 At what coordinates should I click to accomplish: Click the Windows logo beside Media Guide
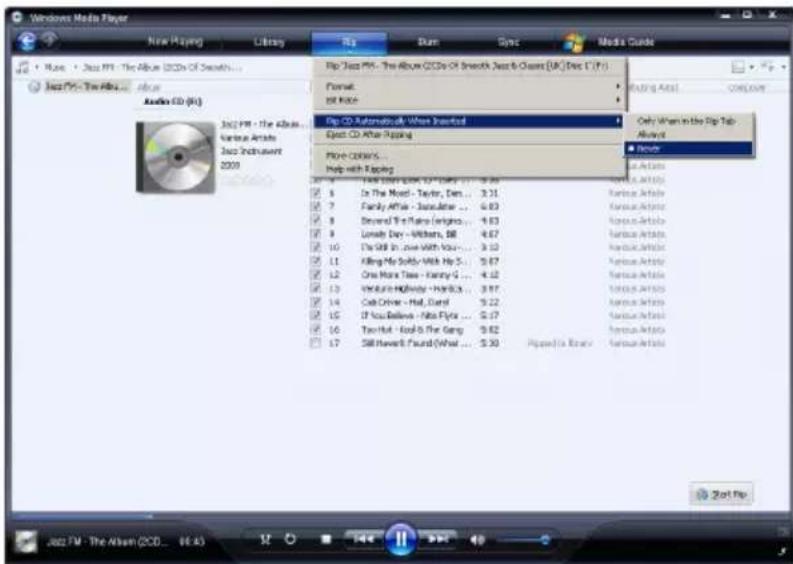point(575,42)
